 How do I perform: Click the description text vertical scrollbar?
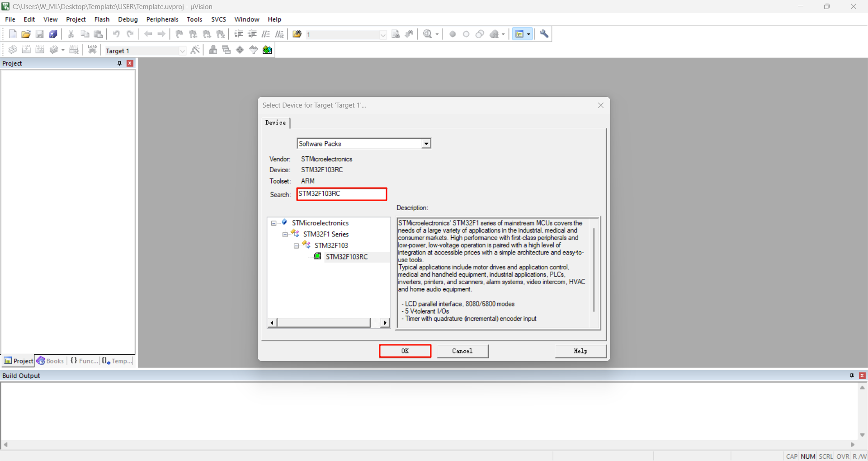594,270
